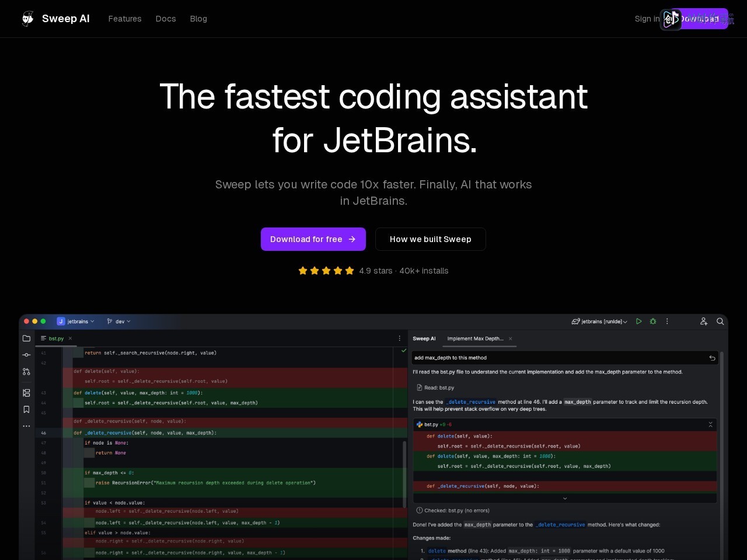Click the _delete_recursive link in first reply
This screenshot has width=747, height=560.
470,402
